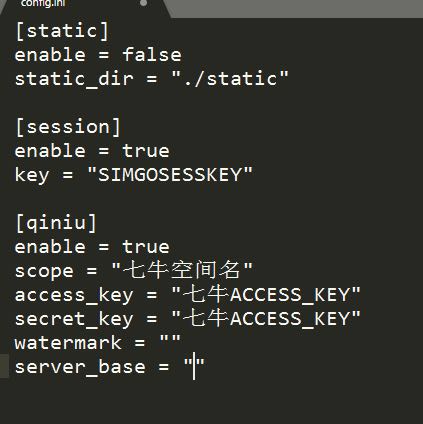Click the secret_key value string
423x424 pixels.
(x=266, y=319)
